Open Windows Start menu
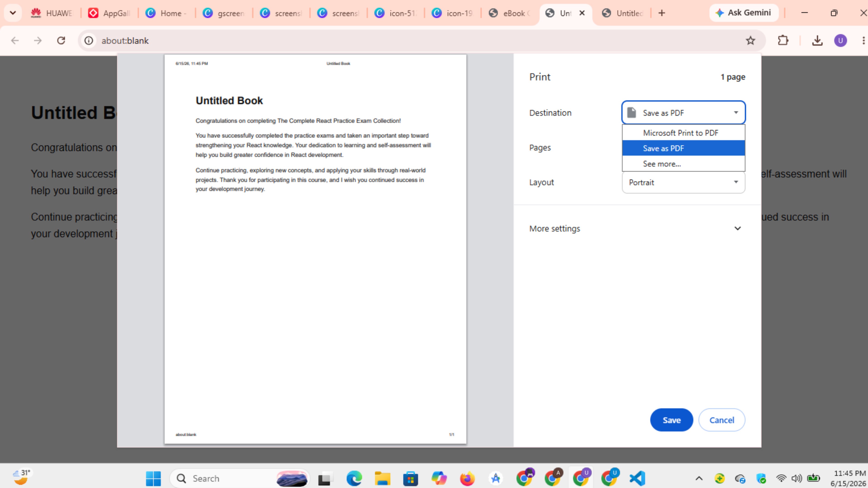 (x=153, y=478)
